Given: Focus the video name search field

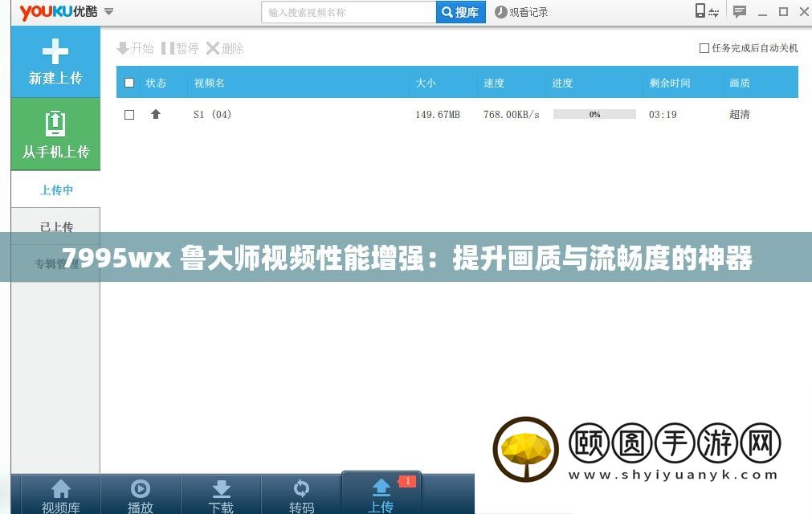Looking at the screenshot, I should (x=349, y=12).
